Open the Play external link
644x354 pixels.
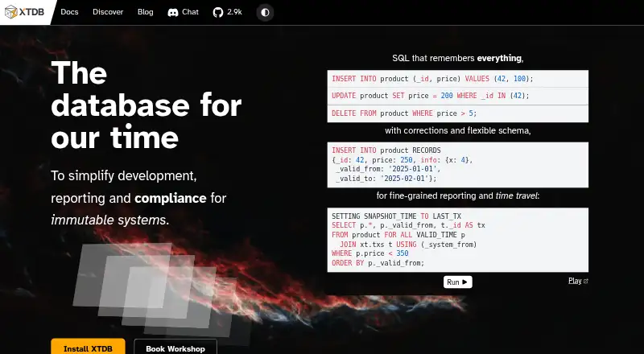coord(578,281)
